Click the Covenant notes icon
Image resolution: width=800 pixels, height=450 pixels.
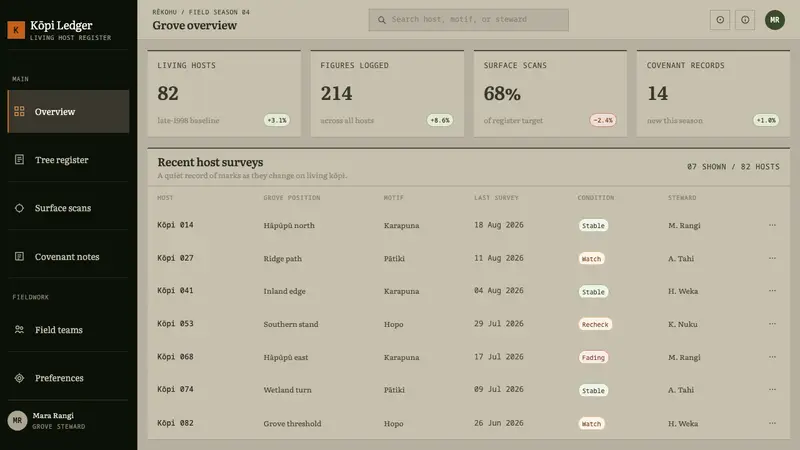pyautogui.click(x=19, y=257)
